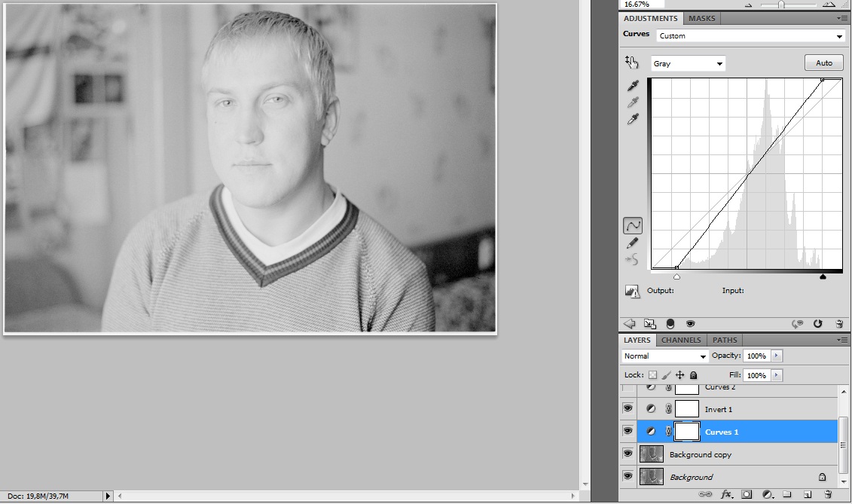Click the reset to adjustment defaults icon

coord(818,324)
